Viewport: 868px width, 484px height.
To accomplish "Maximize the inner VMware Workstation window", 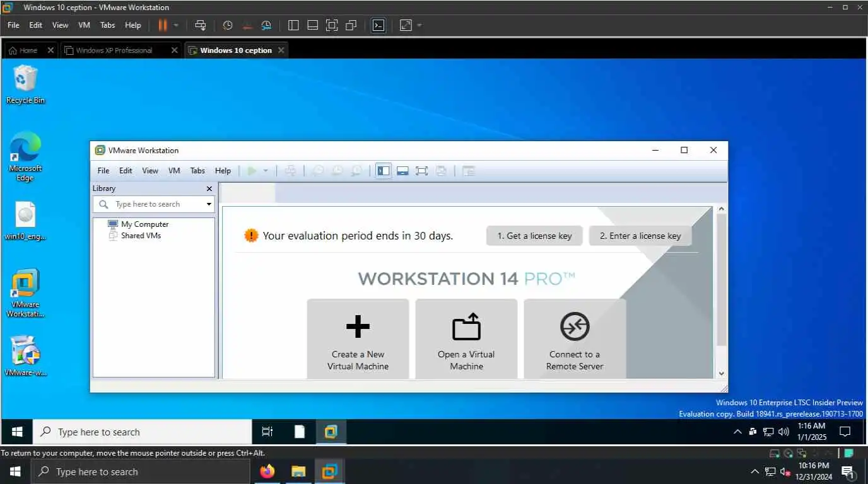I will (684, 150).
